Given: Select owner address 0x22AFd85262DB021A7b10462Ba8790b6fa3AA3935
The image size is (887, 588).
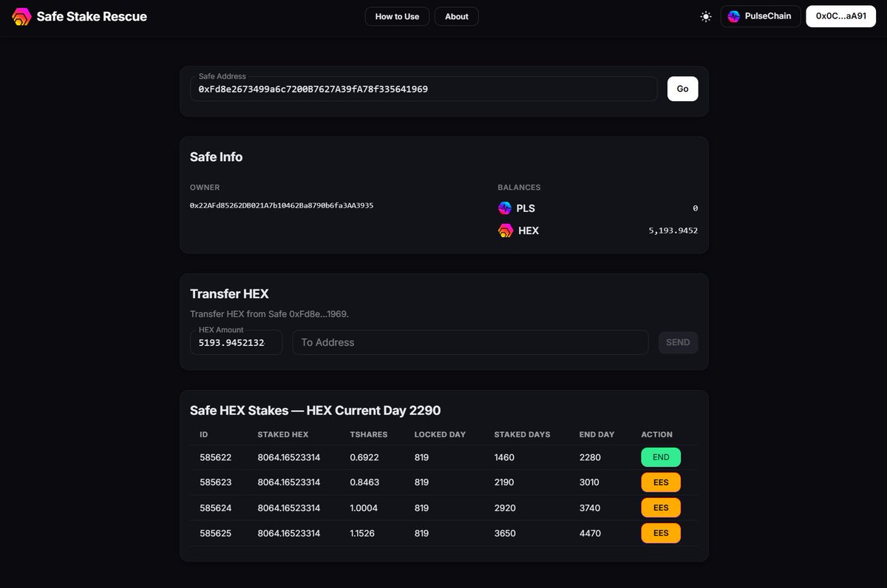Looking at the screenshot, I should point(282,205).
